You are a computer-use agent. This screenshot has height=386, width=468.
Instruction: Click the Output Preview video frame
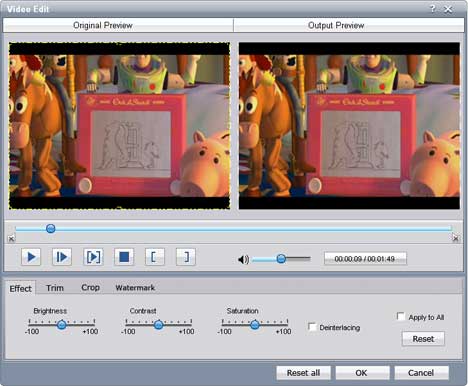click(x=349, y=126)
